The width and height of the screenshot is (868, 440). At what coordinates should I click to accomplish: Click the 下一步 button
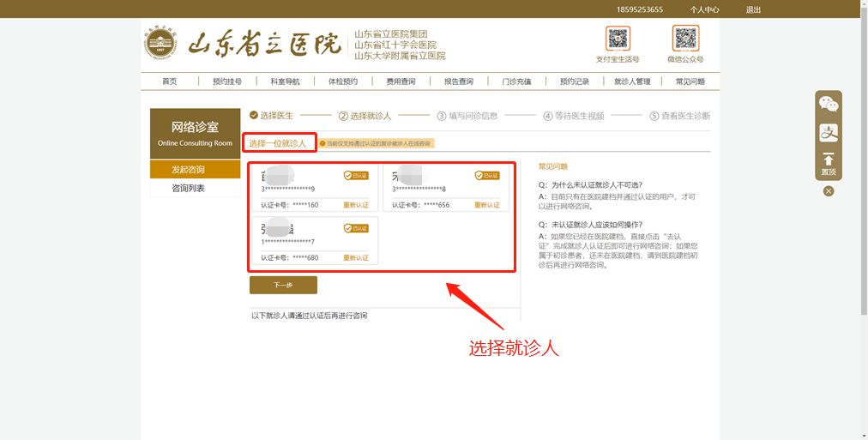point(283,285)
